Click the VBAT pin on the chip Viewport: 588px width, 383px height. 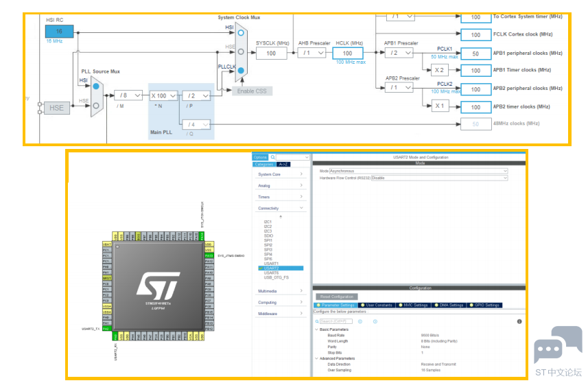coord(107,244)
